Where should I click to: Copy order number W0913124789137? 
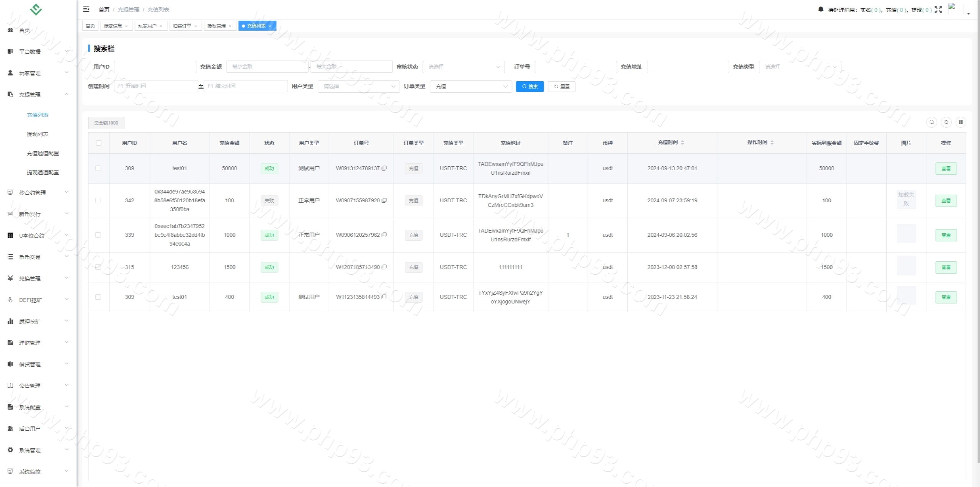pyautogui.click(x=384, y=168)
